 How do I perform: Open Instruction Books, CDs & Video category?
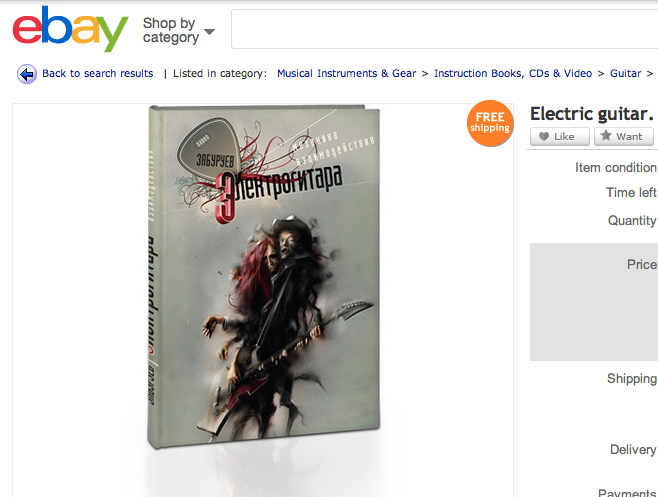pyautogui.click(x=513, y=73)
